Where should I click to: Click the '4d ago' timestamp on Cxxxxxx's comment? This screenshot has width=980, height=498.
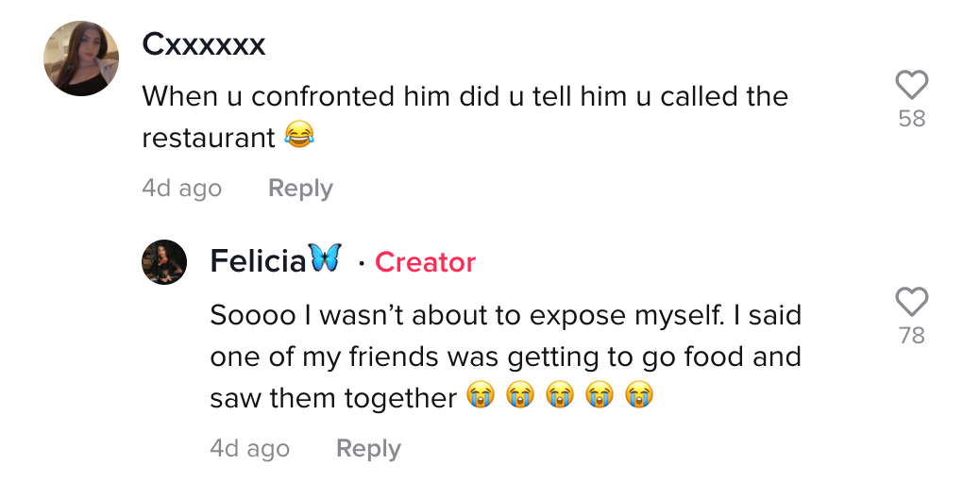(x=182, y=189)
